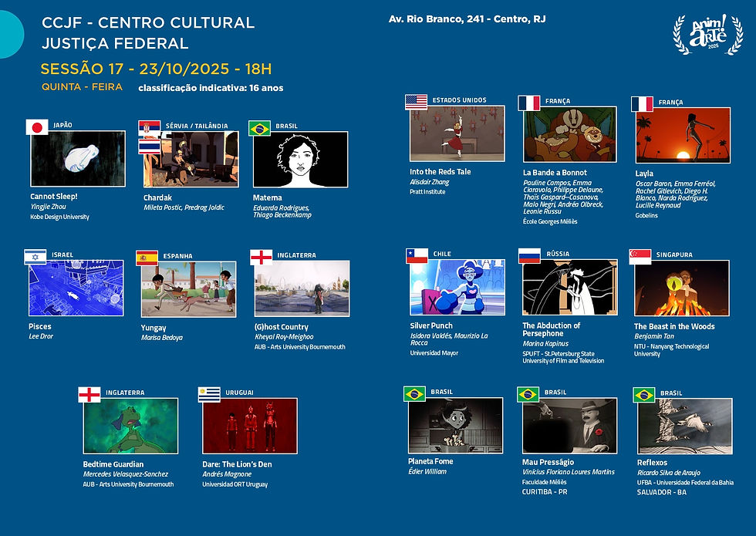Click the England flag above (G)host Country
Screen dimensions: 756x536
262,257
